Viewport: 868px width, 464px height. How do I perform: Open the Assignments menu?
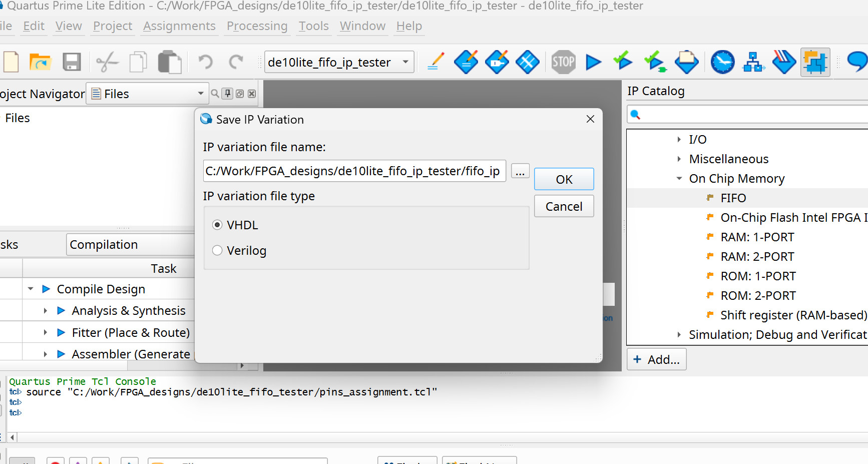point(179,26)
